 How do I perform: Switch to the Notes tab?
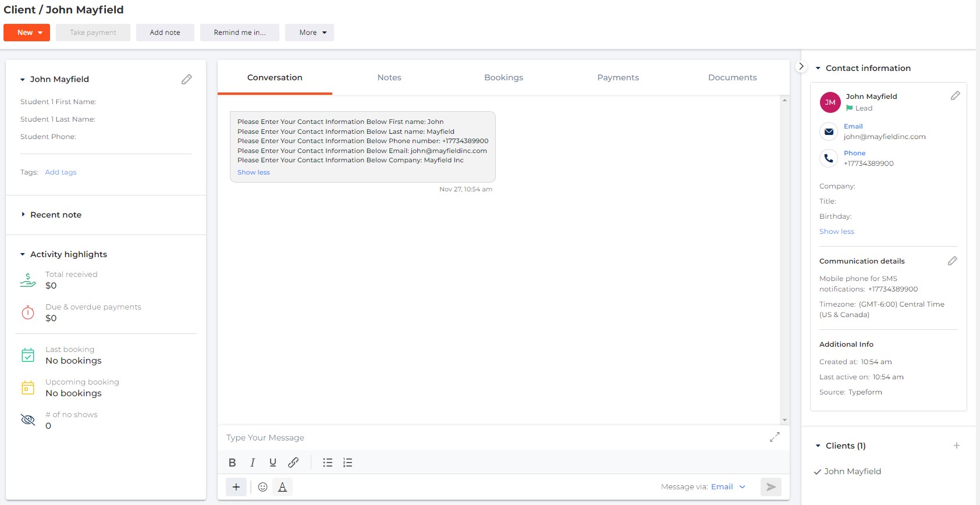click(389, 77)
